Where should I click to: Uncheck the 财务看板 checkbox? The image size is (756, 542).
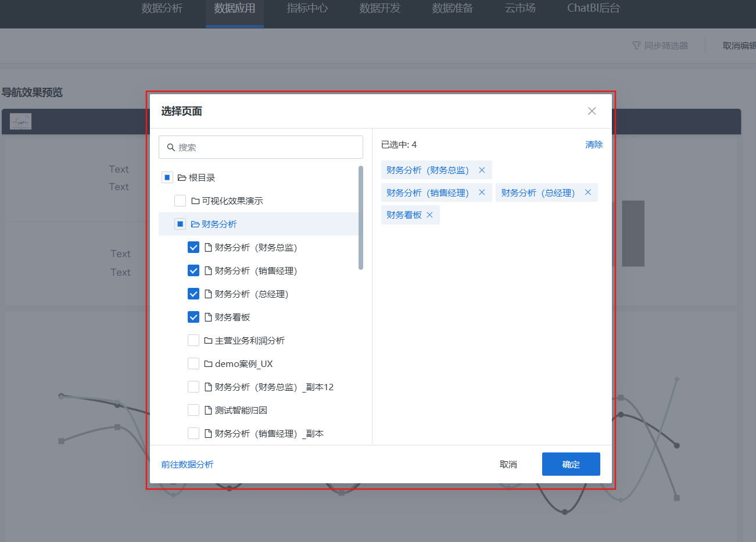194,317
